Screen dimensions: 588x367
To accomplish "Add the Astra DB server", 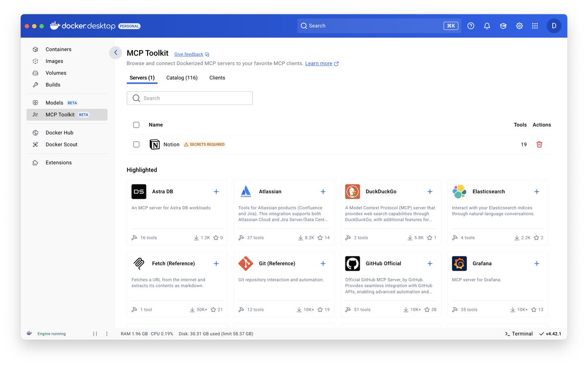I will [216, 191].
